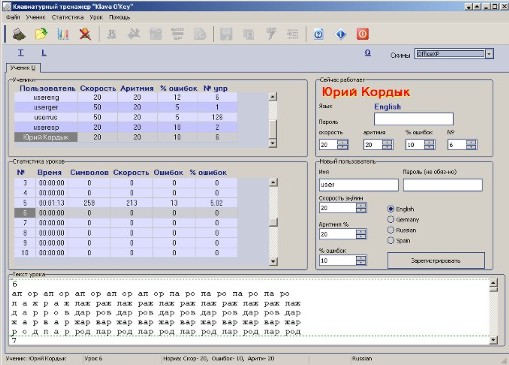Click the Зарегистрировать register button
The width and height of the screenshot is (509, 365).
click(436, 261)
